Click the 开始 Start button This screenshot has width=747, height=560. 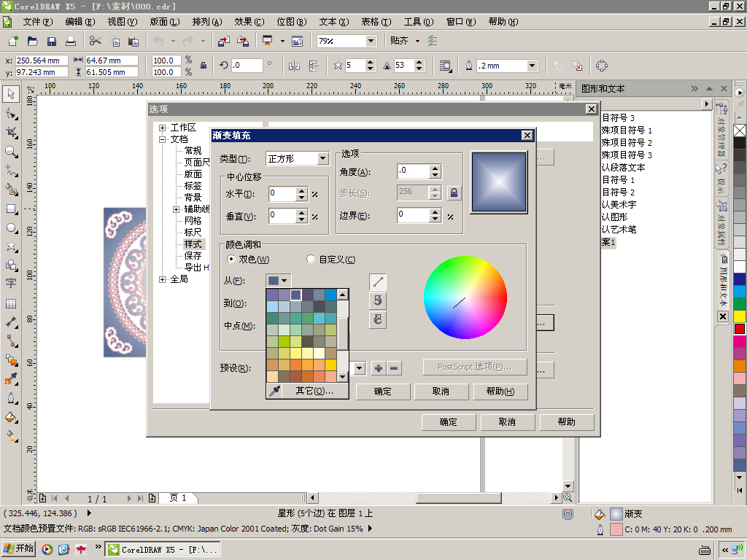(18, 549)
